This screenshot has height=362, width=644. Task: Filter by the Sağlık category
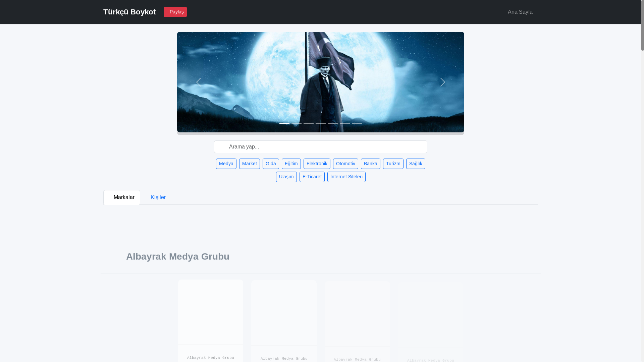point(416,164)
